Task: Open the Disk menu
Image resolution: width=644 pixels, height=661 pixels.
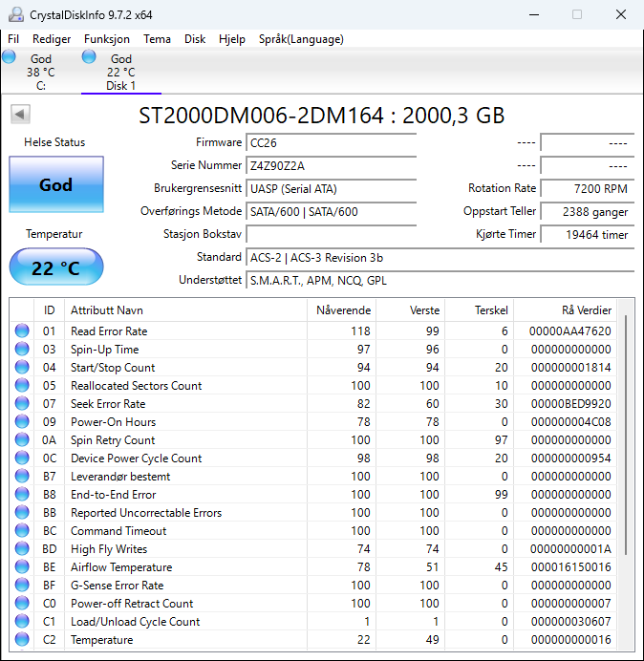Action: coord(195,39)
